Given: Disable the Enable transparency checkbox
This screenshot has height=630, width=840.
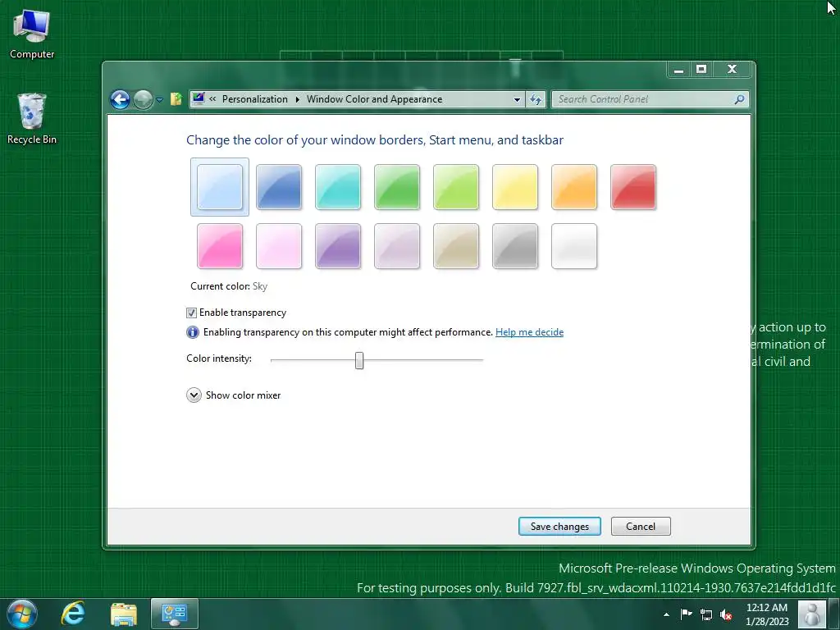Looking at the screenshot, I should 191,313.
